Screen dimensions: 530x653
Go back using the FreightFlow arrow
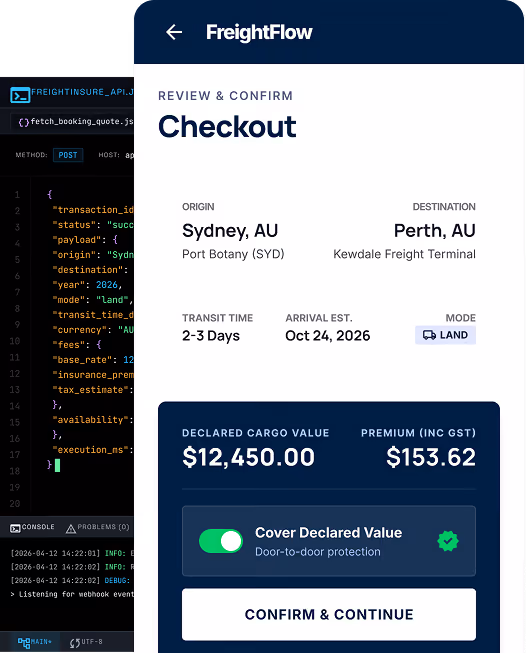pyautogui.click(x=174, y=32)
